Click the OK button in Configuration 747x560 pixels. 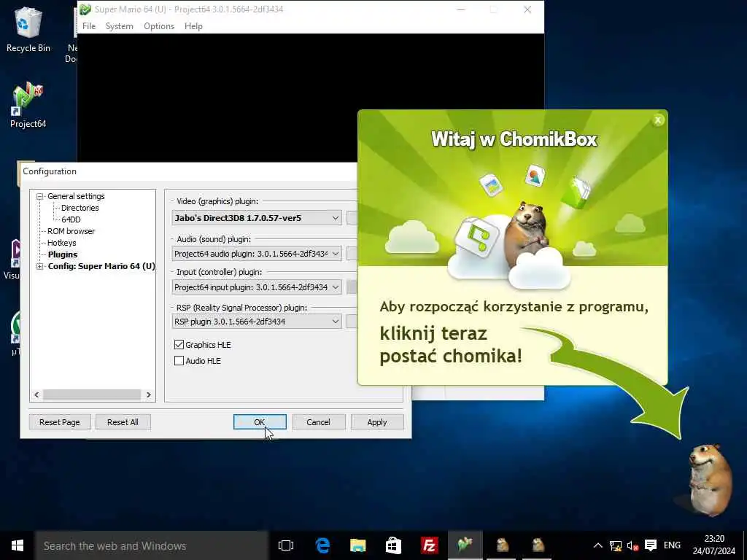[x=260, y=422]
